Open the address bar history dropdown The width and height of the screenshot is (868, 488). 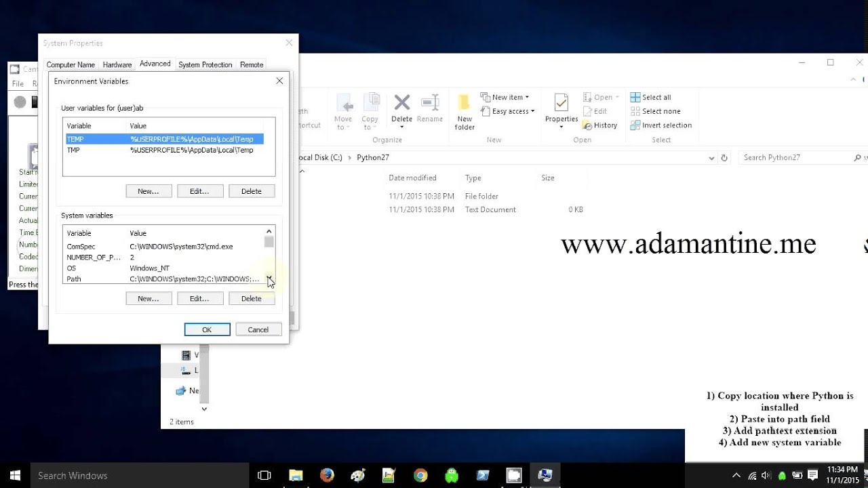(x=711, y=157)
